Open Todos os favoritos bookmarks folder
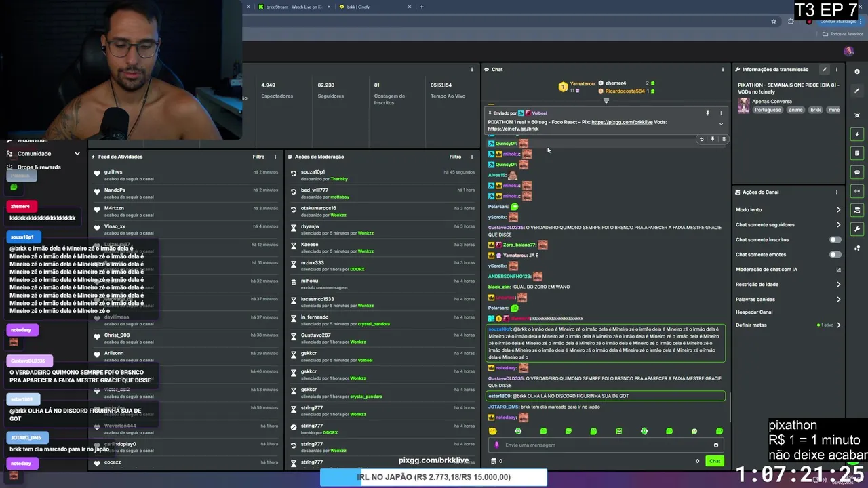The image size is (868, 488). tap(843, 34)
